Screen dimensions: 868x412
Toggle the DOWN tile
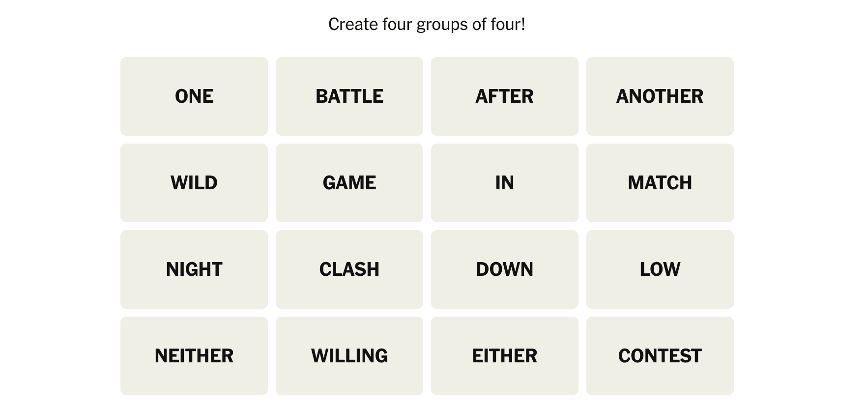[x=505, y=269]
